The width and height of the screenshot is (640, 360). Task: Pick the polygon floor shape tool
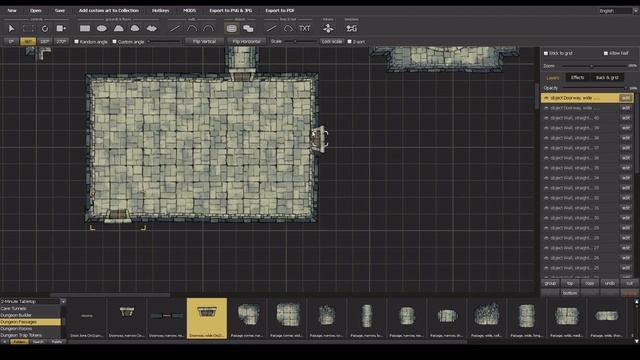pos(118,28)
